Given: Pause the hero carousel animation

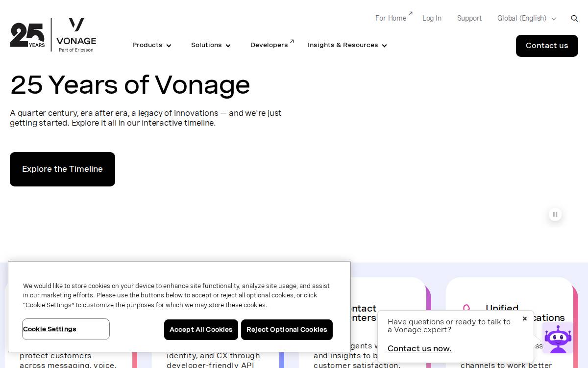Looking at the screenshot, I should tap(555, 214).
